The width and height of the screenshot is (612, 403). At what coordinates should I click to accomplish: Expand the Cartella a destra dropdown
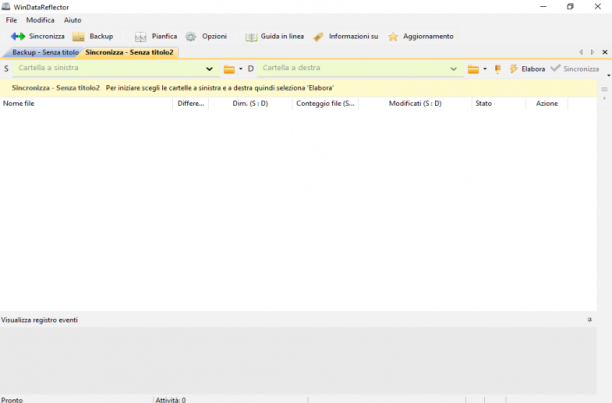click(x=453, y=69)
